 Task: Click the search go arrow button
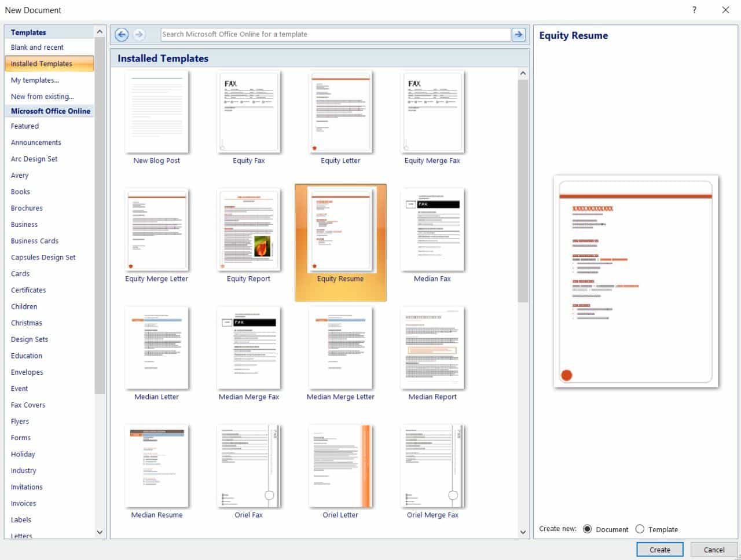pos(519,34)
